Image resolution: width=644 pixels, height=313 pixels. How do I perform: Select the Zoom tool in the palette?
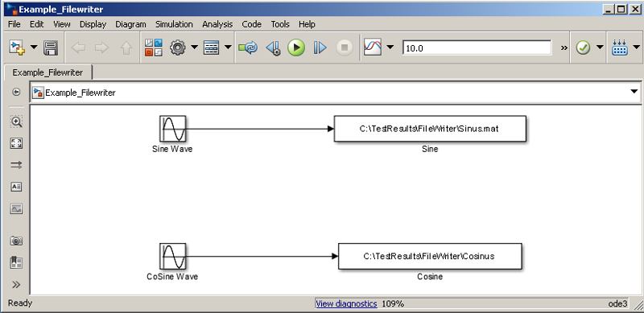(x=16, y=121)
